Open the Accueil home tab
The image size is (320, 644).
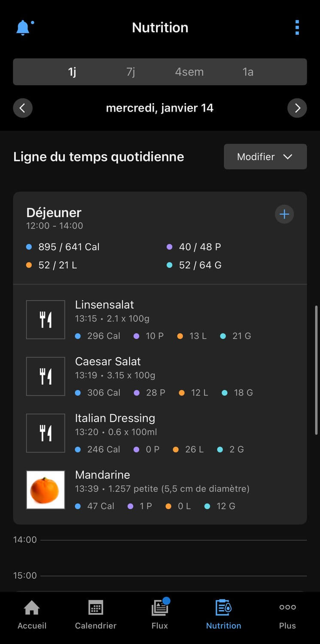32,615
